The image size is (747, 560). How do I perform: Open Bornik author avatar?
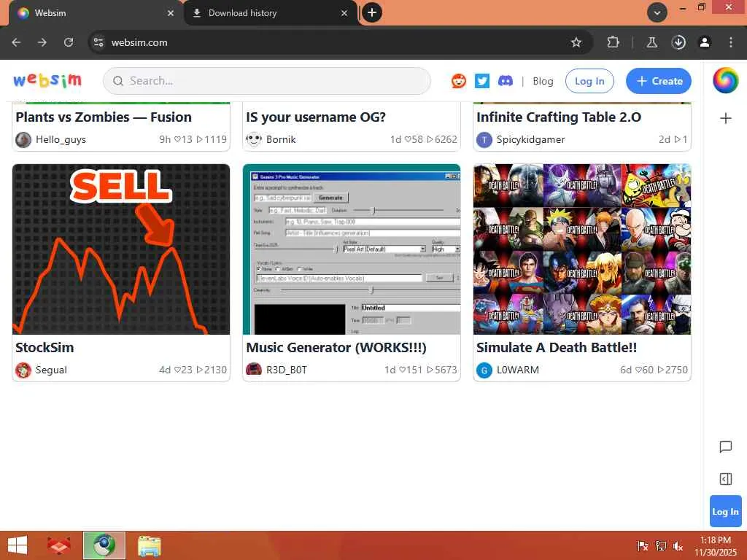click(254, 139)
